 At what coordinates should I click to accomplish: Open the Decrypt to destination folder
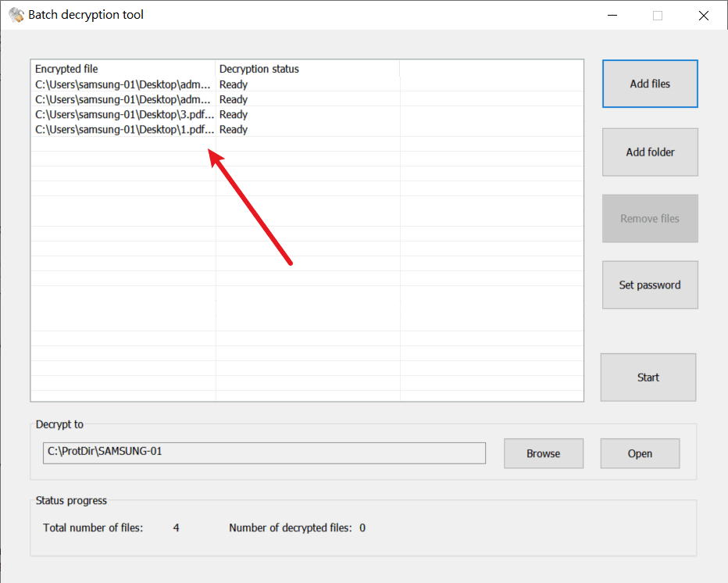(639, 453)
